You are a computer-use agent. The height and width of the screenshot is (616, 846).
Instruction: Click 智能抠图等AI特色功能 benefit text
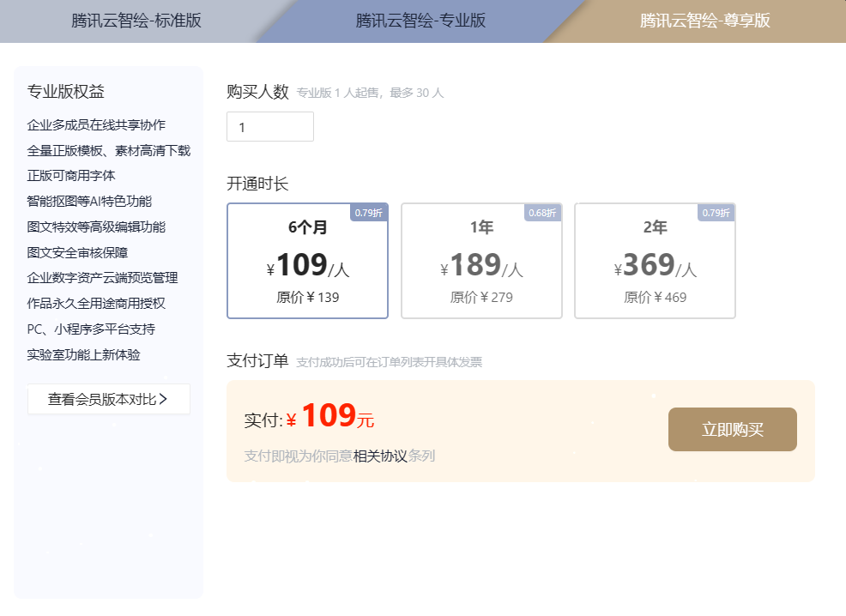tap(89, 202)
